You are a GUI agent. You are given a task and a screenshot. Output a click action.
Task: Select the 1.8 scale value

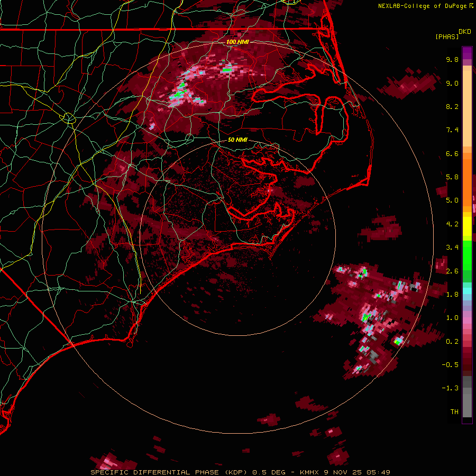tap(452, 295)
